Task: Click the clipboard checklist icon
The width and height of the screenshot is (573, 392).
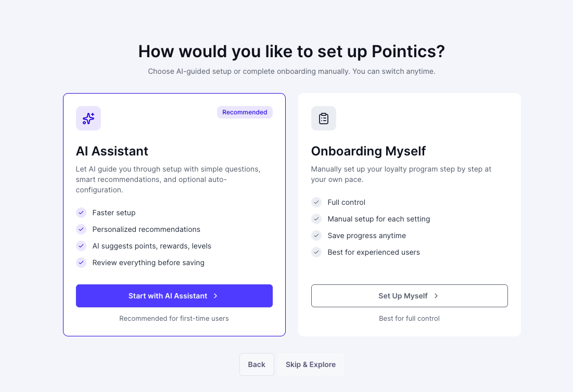Action: pos(323,118)
